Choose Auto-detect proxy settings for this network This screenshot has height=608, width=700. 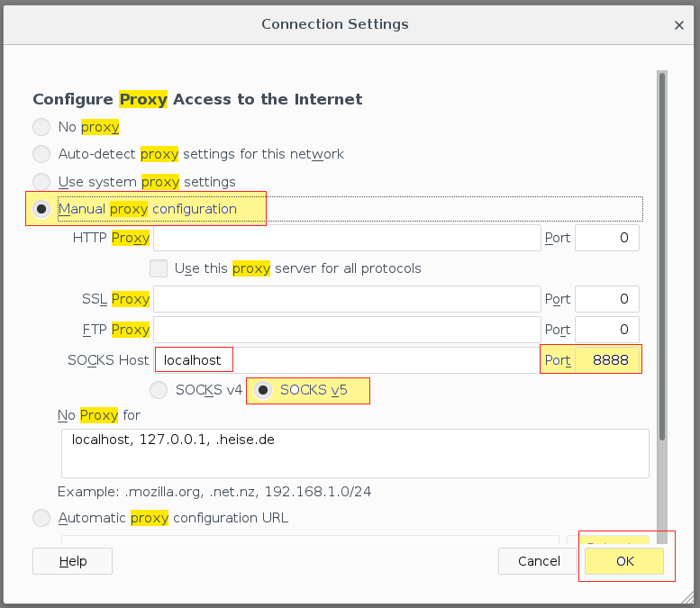click(x=41, y=154)
